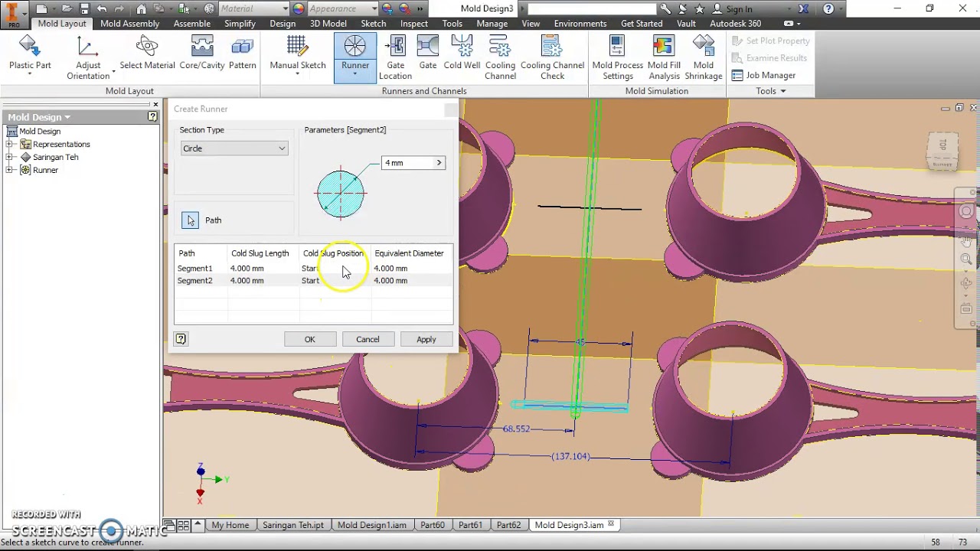Open Create Runner dialog help icon

(181, 338)
